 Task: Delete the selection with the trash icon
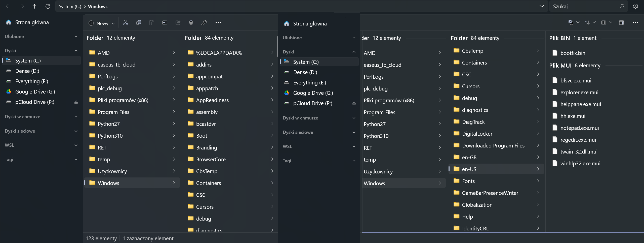(191, 23)
